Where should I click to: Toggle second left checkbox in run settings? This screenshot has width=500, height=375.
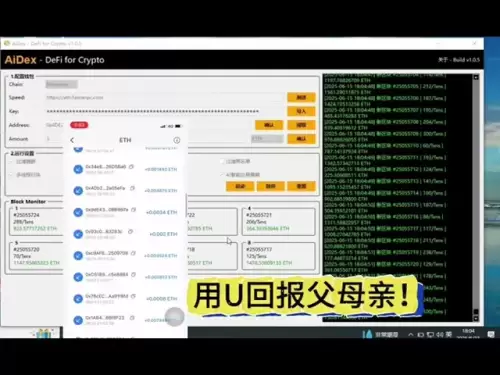tap(11, 175)
